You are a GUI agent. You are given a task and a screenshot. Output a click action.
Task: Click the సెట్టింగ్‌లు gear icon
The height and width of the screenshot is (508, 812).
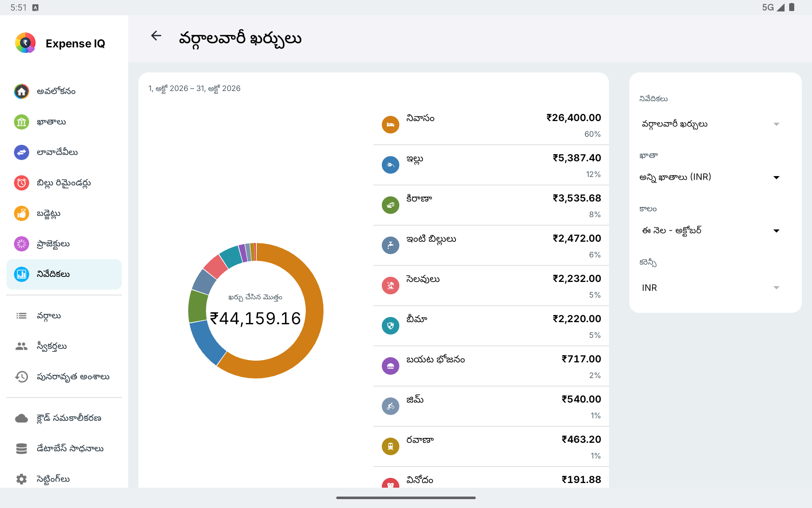point(22,479)
